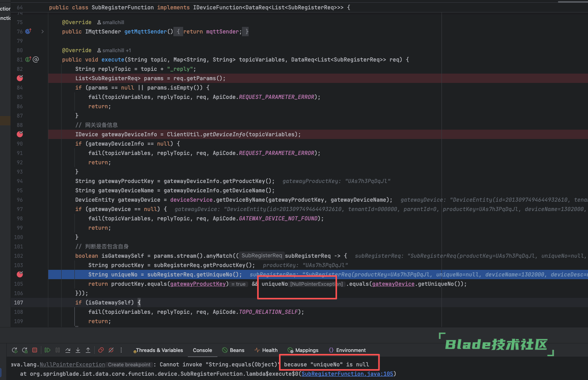The image size is (588, 380).
Task: Click the NullPointerException link in console
Action: [72, 364]
